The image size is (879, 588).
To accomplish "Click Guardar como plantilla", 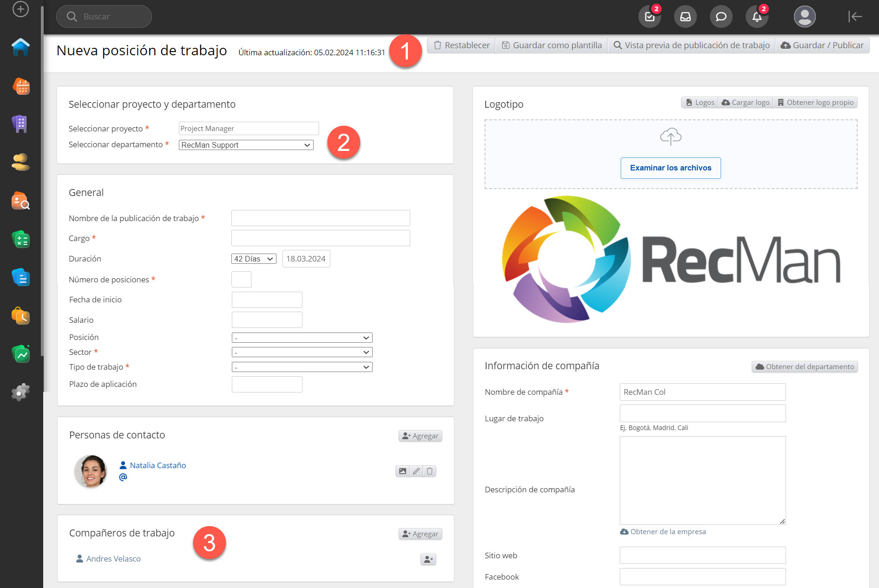I will pyautogui.click(x=551, y=46).
